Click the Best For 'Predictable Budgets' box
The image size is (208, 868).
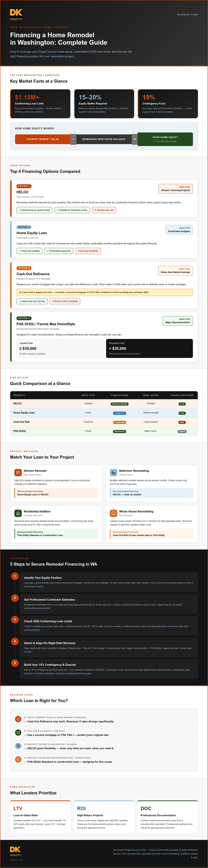[179, 230]
